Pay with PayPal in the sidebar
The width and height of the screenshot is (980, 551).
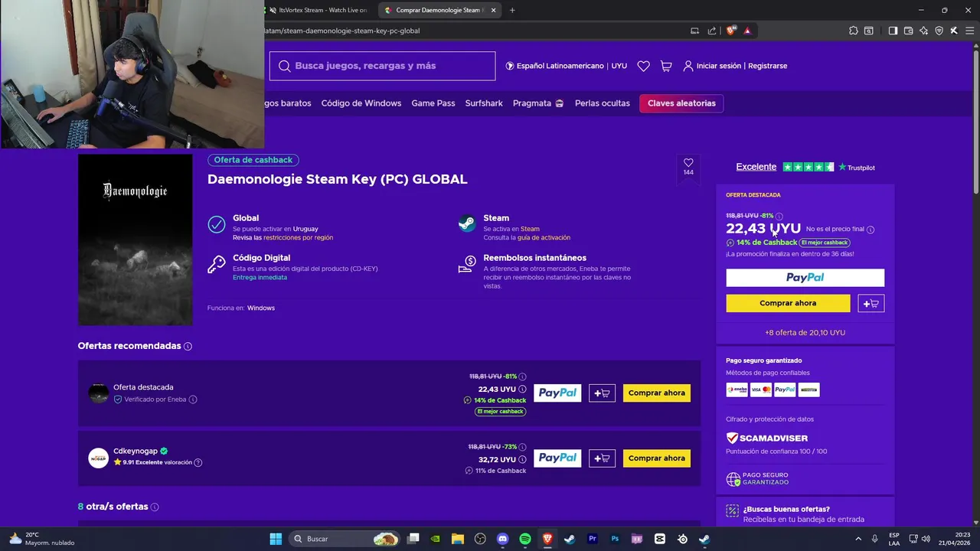805,278
